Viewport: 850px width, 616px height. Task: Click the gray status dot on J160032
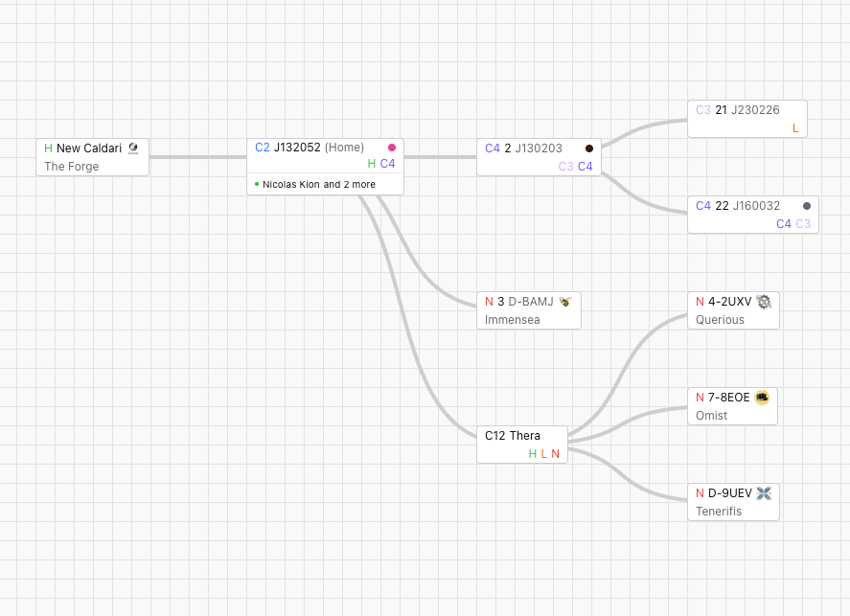(x=807, y=206)
